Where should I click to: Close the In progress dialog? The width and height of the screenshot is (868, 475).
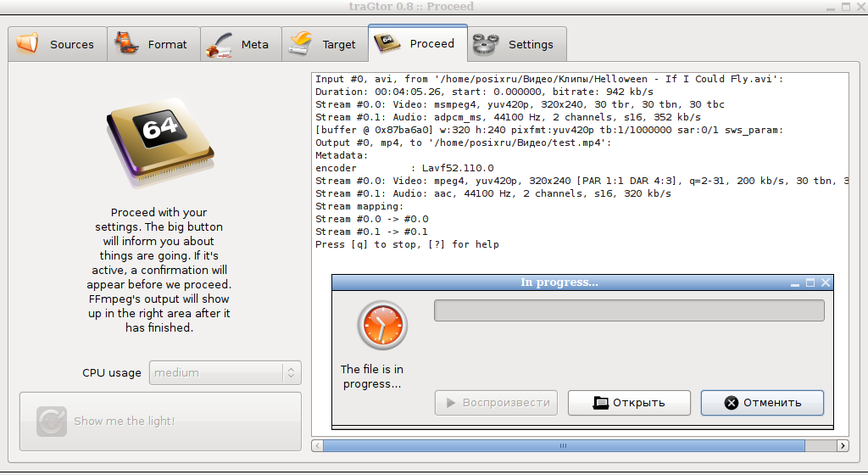[x=826, y=283]
